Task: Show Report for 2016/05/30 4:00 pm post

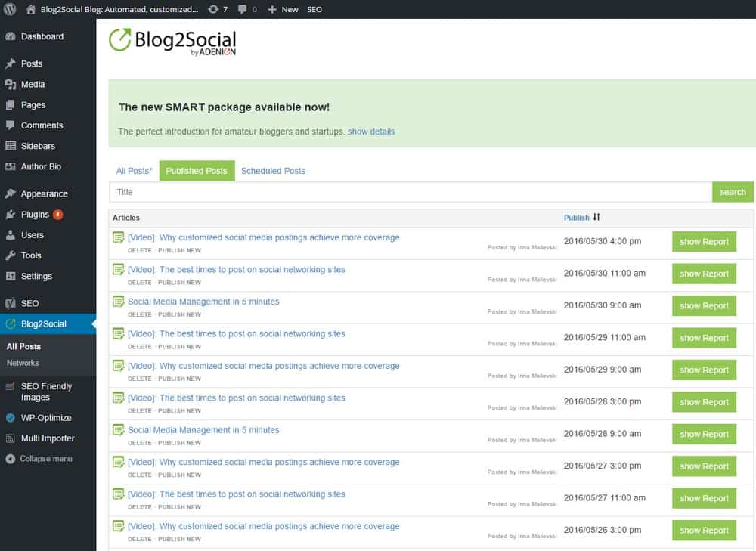Action: tap(705, 242)
